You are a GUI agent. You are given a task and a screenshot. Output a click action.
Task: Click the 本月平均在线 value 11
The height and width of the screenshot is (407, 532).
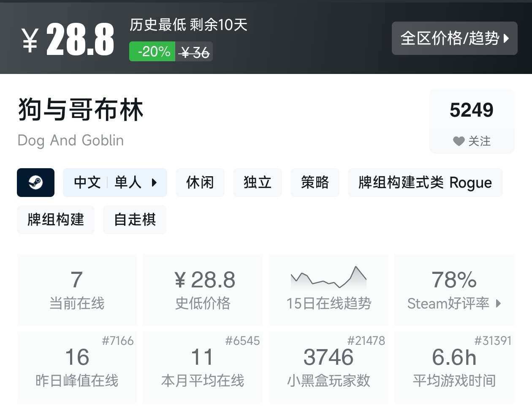(x=202, y=358)
